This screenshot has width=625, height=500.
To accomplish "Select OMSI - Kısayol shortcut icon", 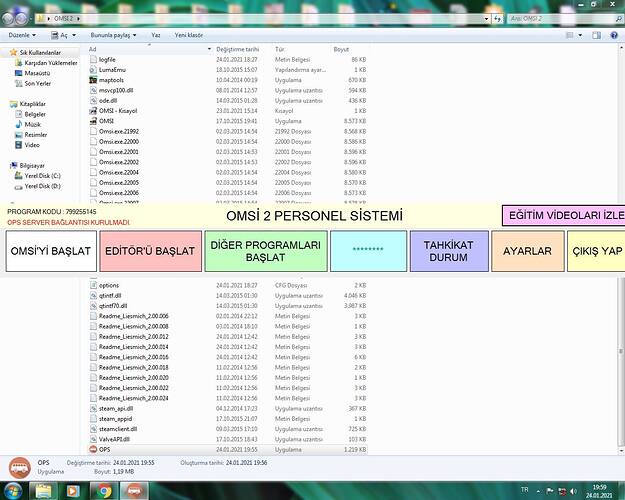I will (93, 111).
